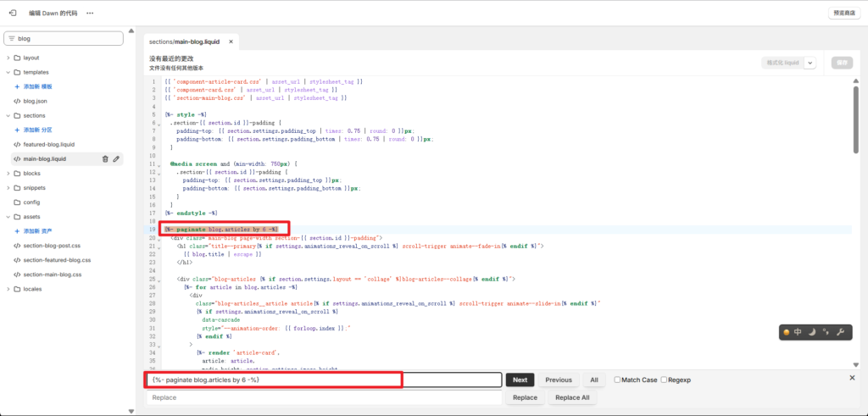Enable the Match Case checkbox
The height and width of the screenshot is (416, 868).
coord(618,380)
